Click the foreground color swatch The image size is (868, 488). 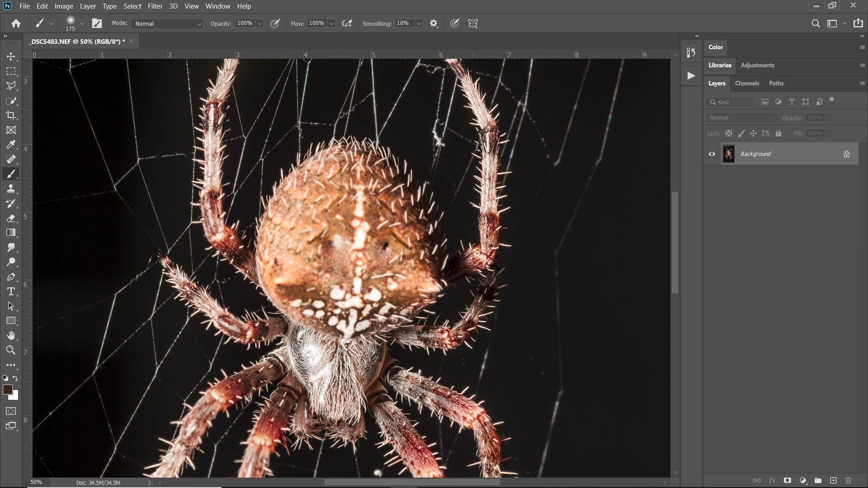[7, 389]
